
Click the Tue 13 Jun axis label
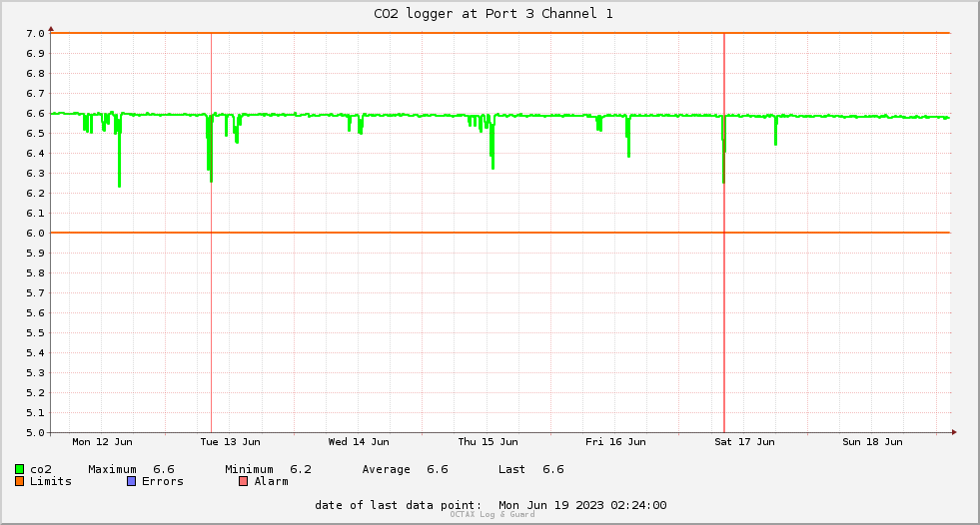click(x=231, y=442)
